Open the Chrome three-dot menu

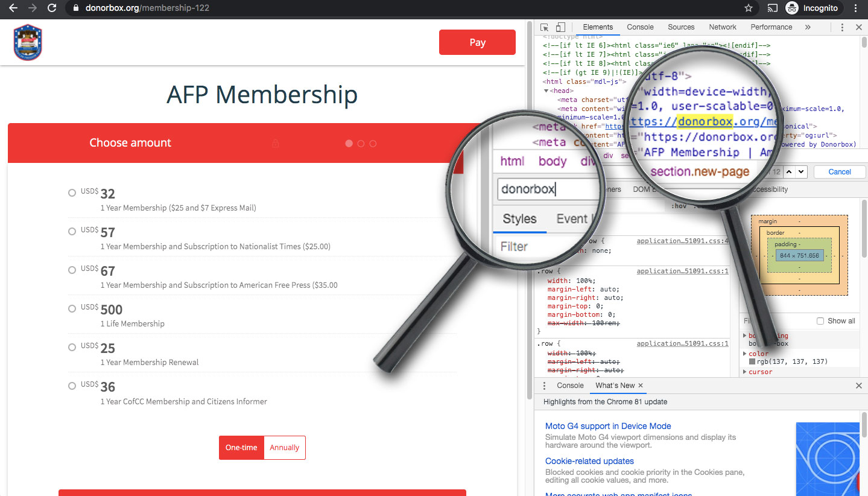click(855, 8)
